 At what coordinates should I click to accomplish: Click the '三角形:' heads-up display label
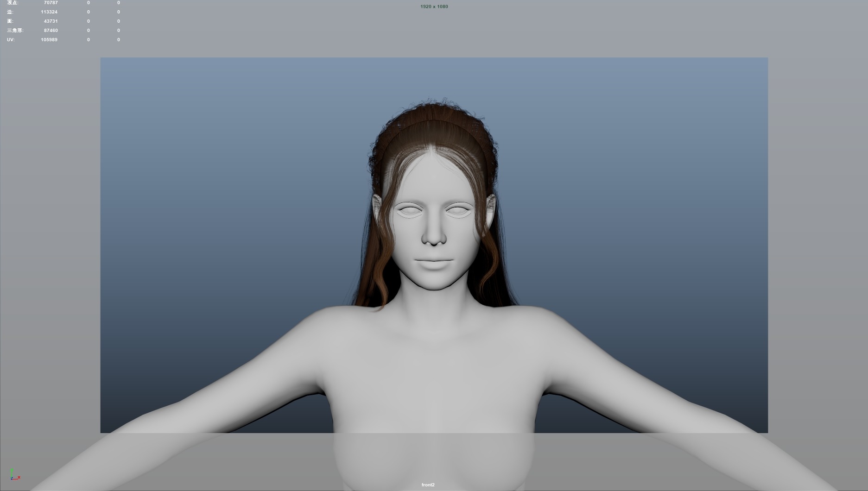[15, 31]
